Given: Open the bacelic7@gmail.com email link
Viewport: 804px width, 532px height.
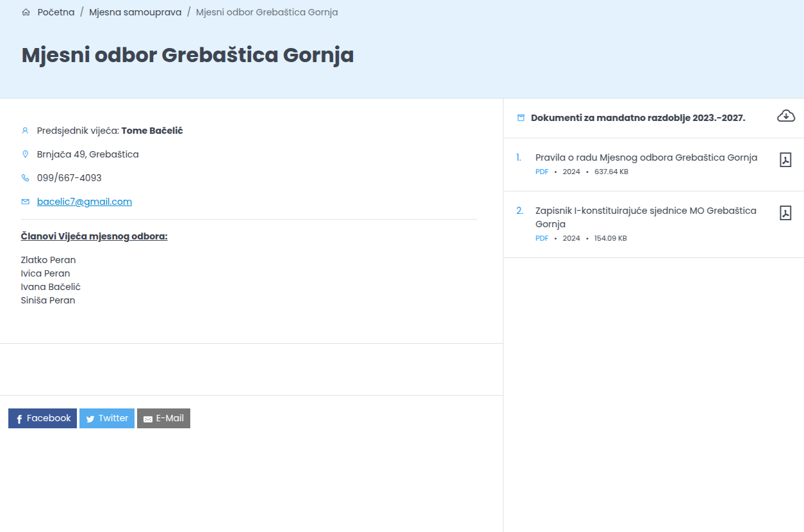Looking at the screenshot, I should tap(85, 202).
